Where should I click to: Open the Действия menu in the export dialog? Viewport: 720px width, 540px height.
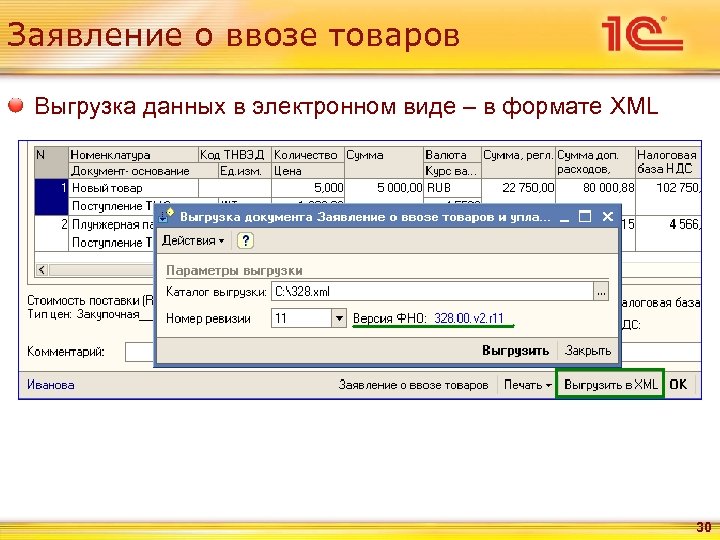(193, 241)
